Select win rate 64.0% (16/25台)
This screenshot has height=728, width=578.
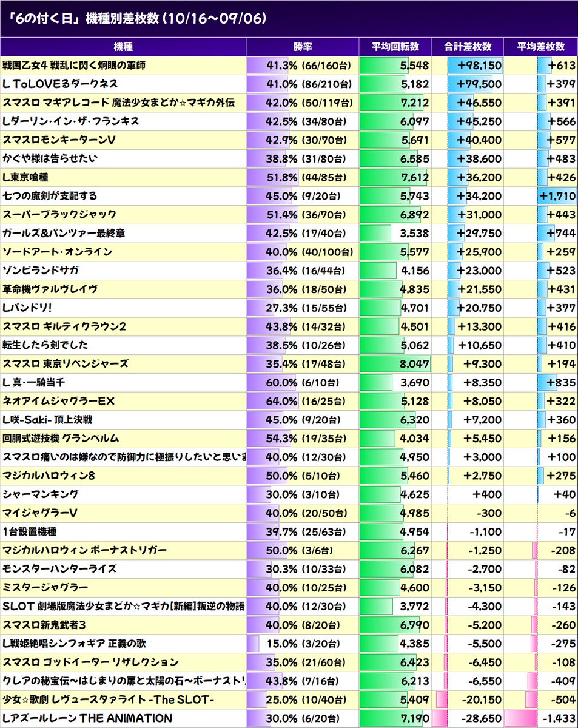point(306,402)
